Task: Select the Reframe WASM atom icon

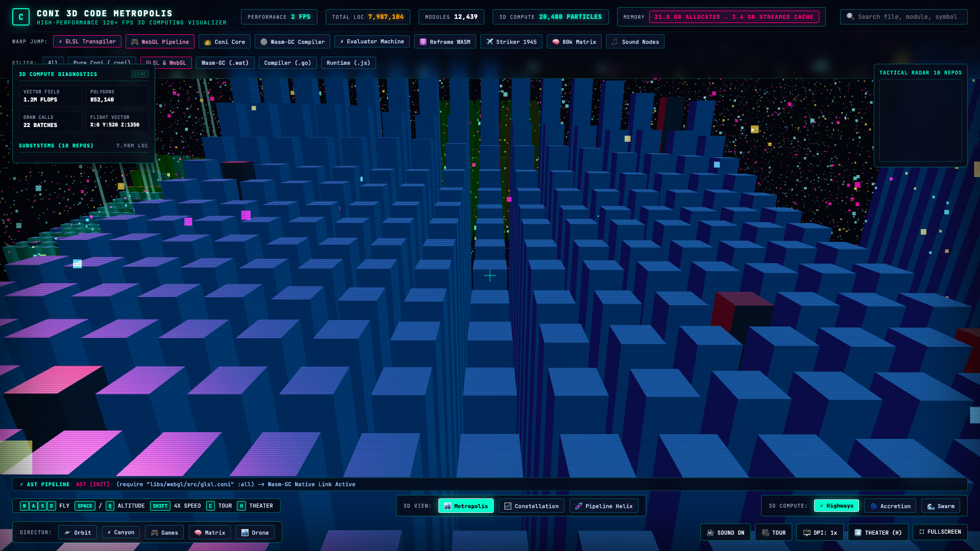Action: pos(423,42)
